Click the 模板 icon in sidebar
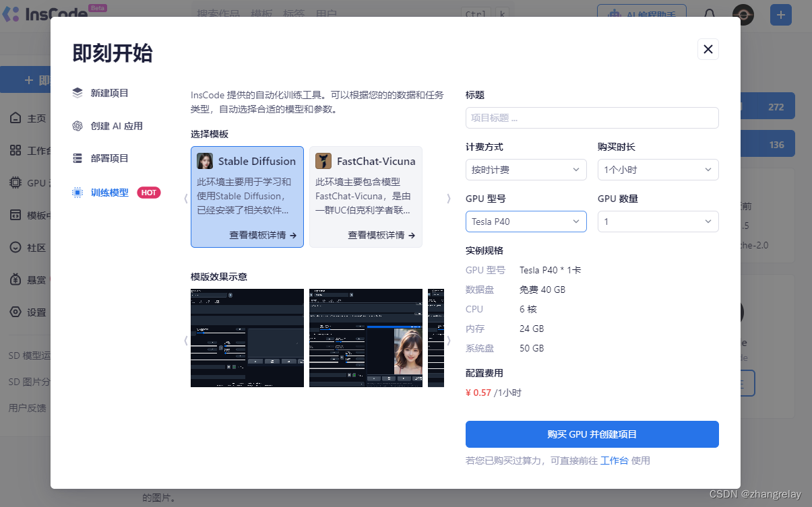The height and width of the screenshot is (507, 812). click(15, 215)
